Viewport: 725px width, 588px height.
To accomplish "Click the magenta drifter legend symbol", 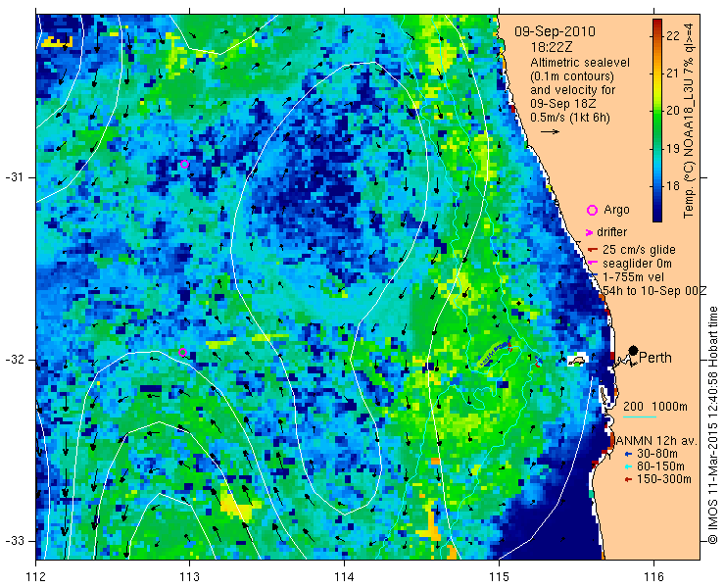I will tap(590, 232).
